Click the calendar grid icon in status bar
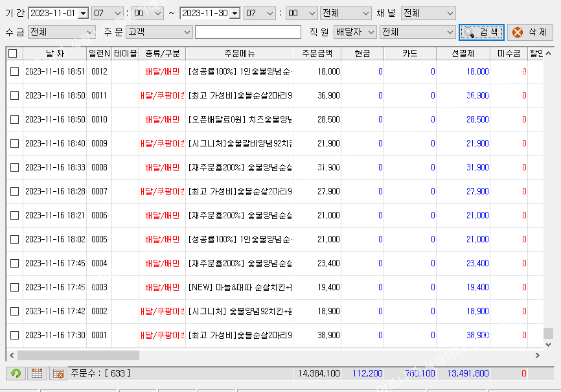This screenshot has height=392, width=561. 37,373
